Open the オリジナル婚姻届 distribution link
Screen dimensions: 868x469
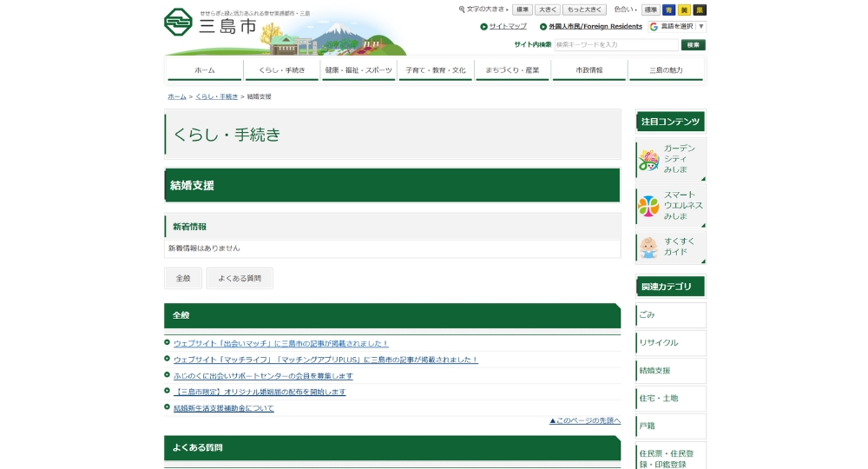260,392
